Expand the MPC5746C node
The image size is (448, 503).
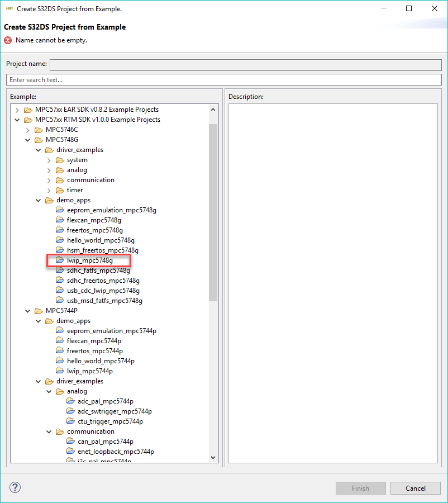click(x=27, y=130)
